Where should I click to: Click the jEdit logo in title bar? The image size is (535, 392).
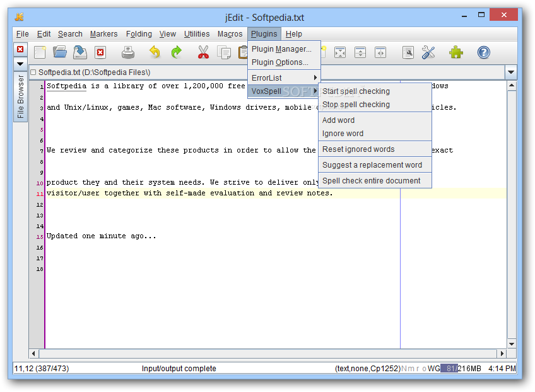tap(20, 17)
